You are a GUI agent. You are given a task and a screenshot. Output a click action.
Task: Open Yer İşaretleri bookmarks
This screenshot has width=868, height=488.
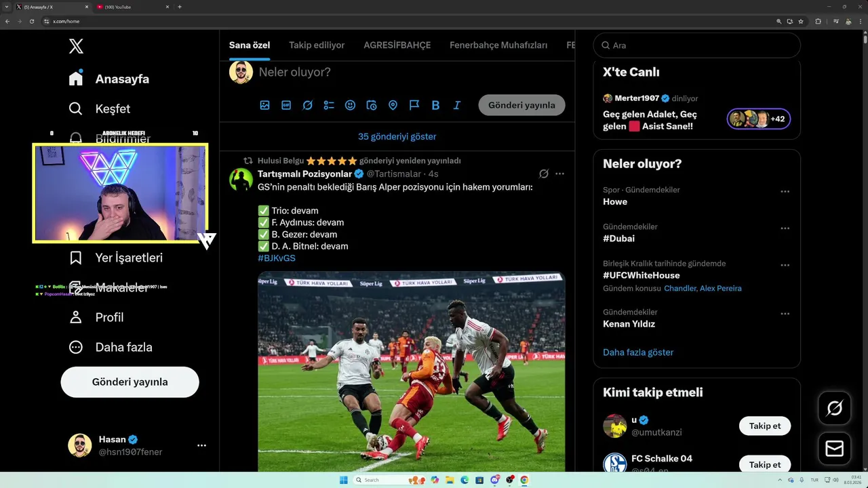[x=115, y=258]
